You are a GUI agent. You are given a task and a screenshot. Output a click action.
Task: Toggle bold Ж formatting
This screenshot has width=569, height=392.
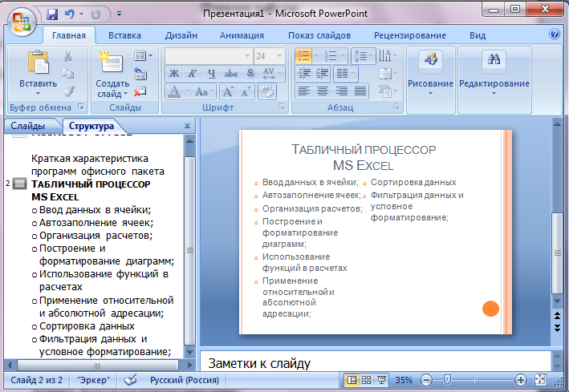click(174, 74)
